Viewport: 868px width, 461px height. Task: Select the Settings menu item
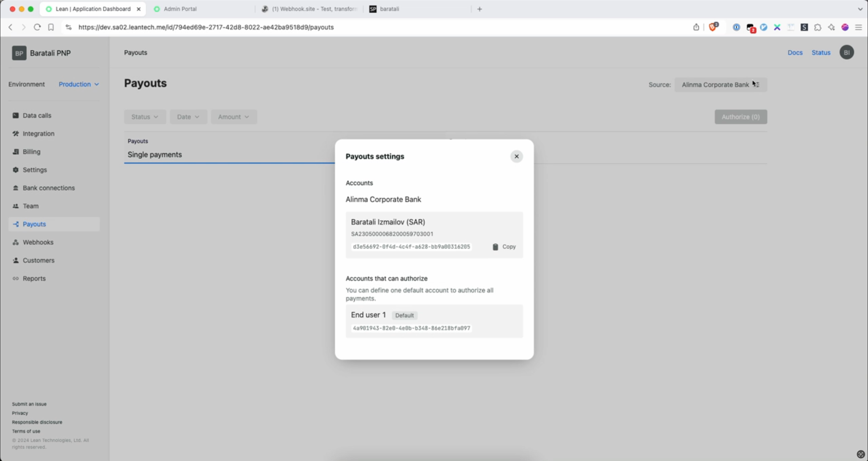pyautogui.click(x=35, y=169)
